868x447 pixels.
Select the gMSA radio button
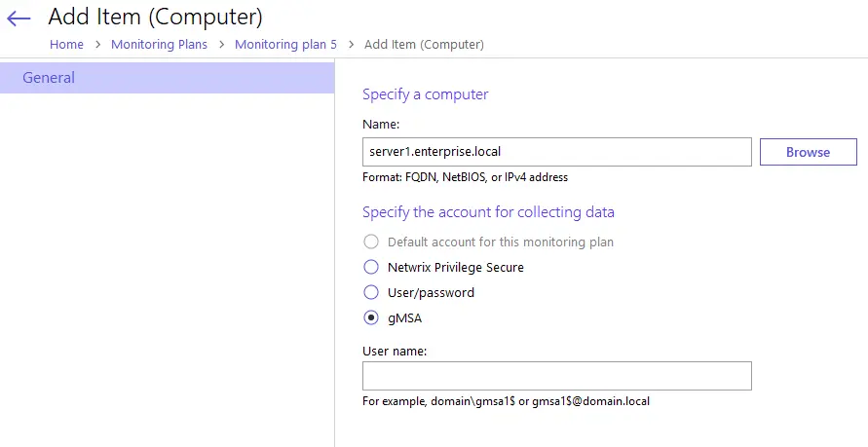[370, 317]
